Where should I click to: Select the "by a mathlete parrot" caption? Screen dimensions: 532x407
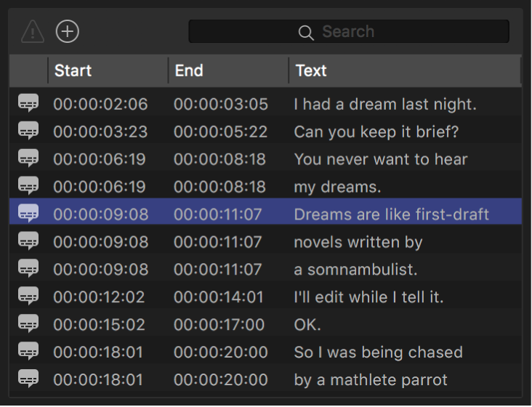tap(371, 380)
